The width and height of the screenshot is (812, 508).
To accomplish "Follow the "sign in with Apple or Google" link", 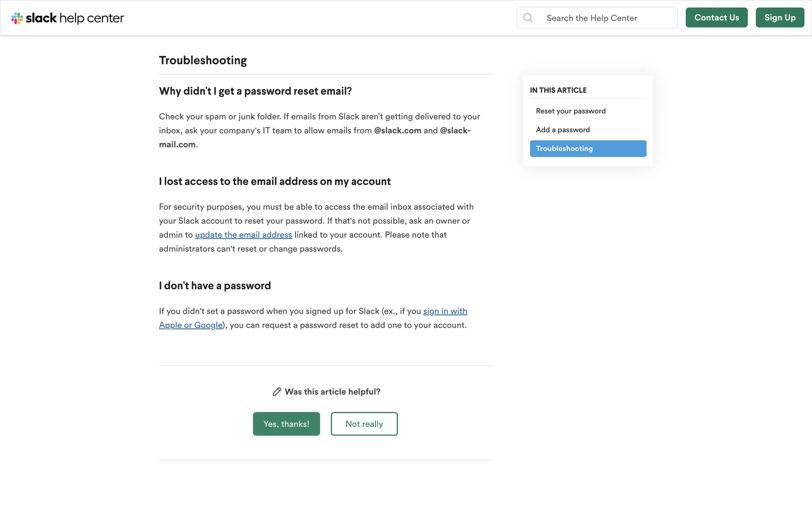I will click(x=445, y=312).
